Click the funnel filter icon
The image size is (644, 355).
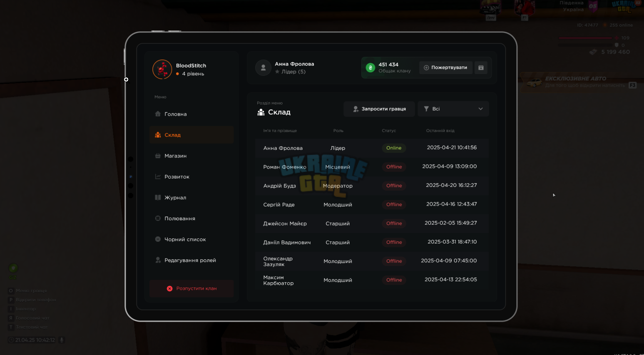(426, 109)
